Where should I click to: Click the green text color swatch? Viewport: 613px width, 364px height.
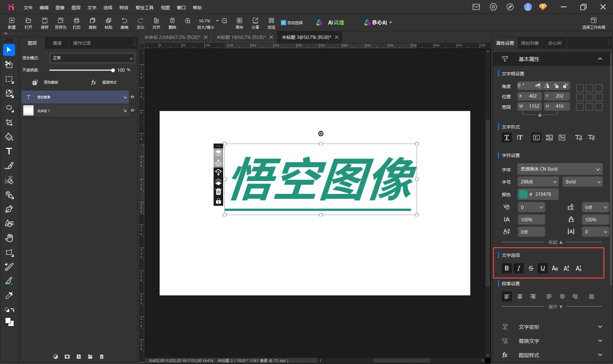tap(523, 194)
